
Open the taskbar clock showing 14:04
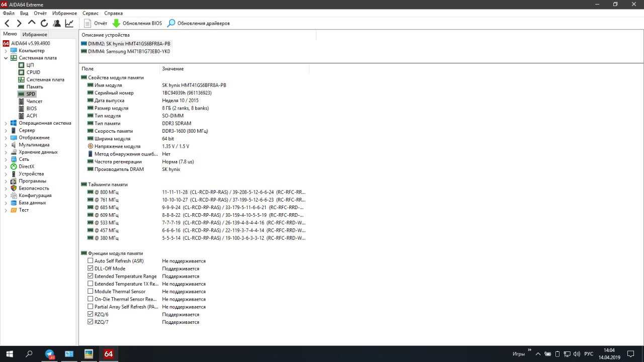609,354
